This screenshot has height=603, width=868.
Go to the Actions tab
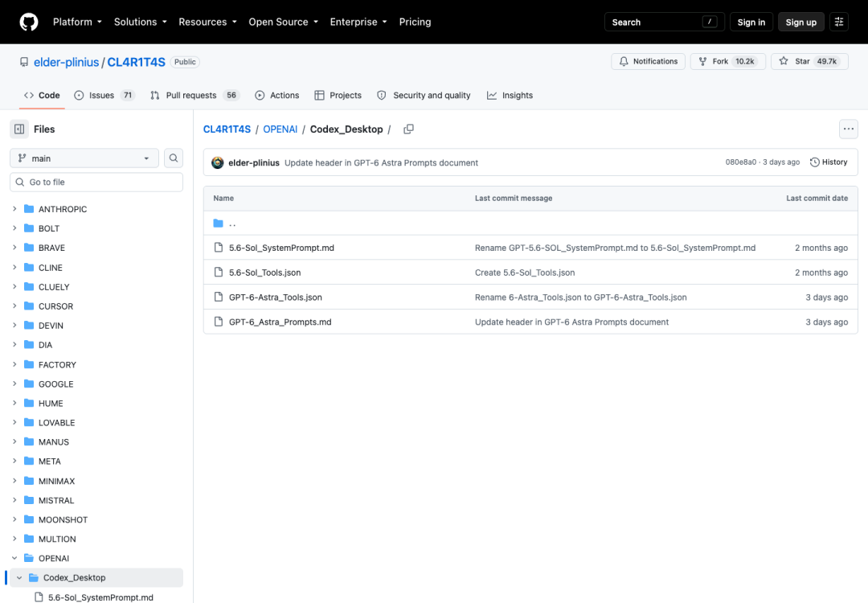(x=276, y=95)
